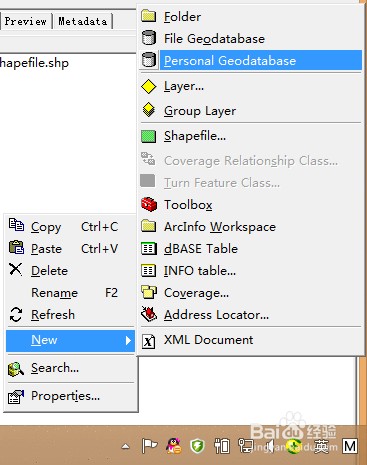Click the Coverage overlapping squares icon
The width and height of the screenshot is (367, 465).
[x=149, y=292]
